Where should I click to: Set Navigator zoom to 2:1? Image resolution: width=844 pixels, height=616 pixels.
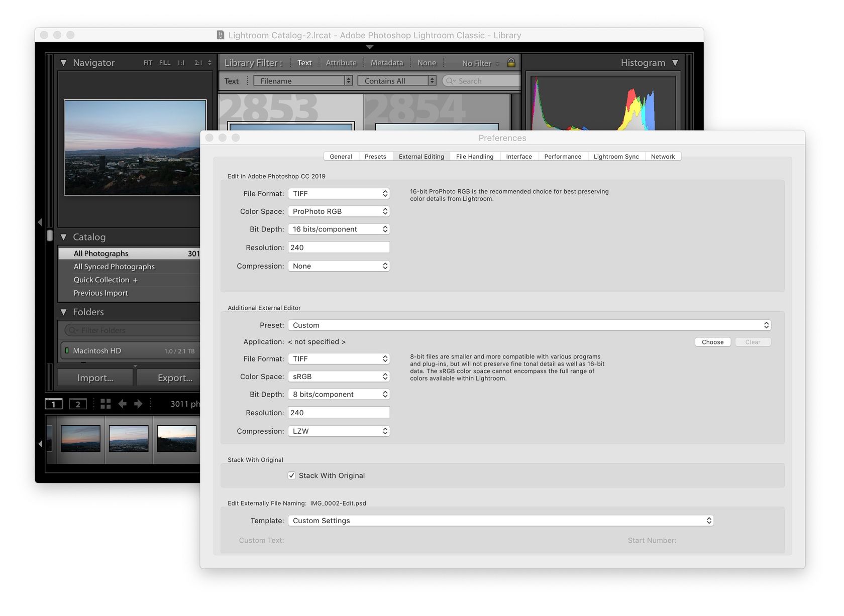click(198, 63)
